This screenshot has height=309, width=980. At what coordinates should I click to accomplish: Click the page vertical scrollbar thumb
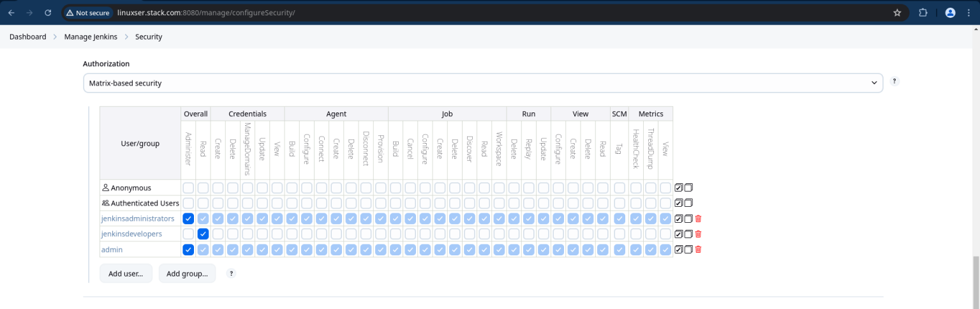tap(975, 281)
